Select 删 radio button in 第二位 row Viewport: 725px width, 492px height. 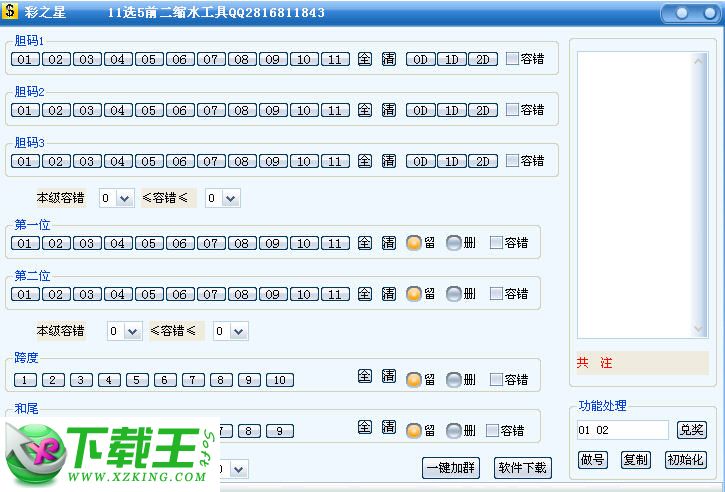coord(454,294)
